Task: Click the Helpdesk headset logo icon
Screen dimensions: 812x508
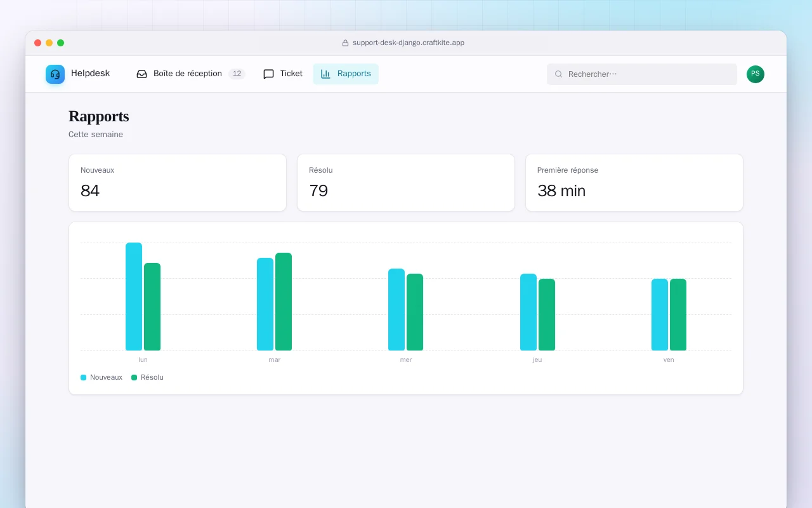Action: tap(55, 74)
